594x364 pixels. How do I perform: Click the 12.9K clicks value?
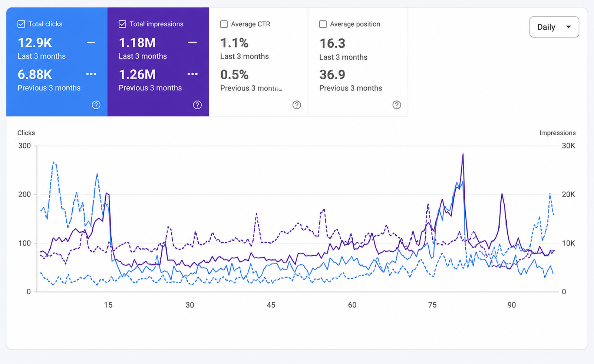[35, 43]
